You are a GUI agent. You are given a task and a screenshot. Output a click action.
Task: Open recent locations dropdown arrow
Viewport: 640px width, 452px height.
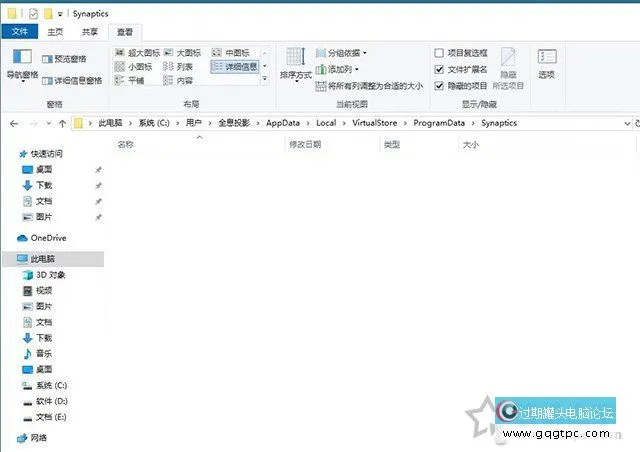[49, 123]
